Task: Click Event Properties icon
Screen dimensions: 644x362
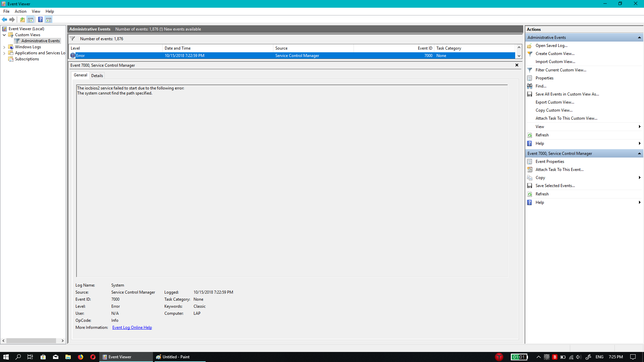Action: [530, 162]
